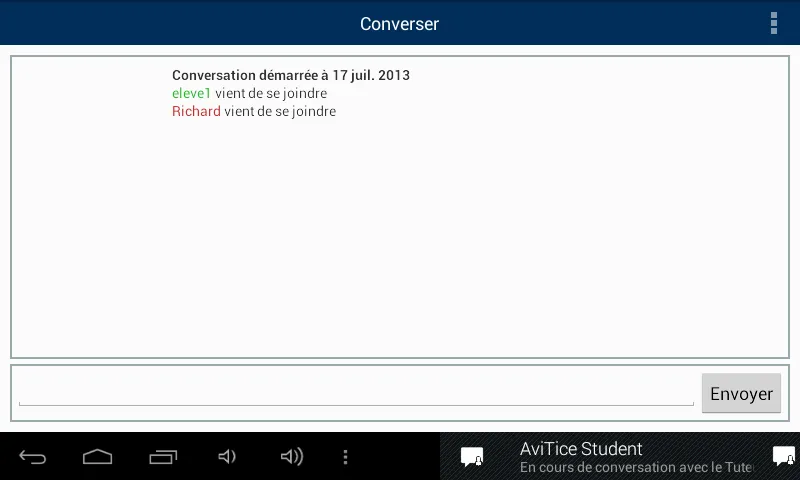Tap 'En cours de conversation avec le Tuteur' text

637,467
